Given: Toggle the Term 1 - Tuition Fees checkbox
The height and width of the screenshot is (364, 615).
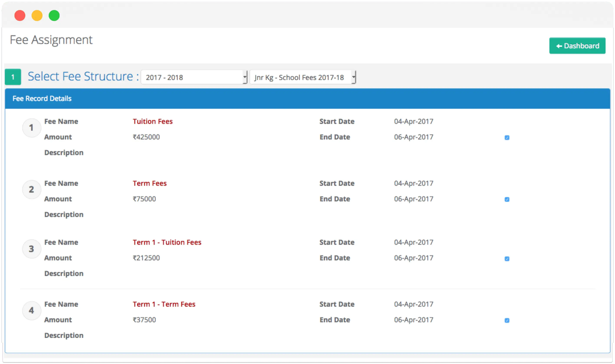Looking at the screenshot, I should tap(507, 258).
